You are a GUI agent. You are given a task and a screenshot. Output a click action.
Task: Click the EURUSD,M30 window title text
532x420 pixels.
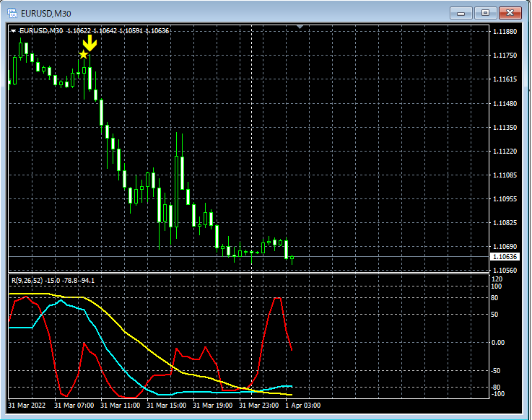click(x=45, y=14)
